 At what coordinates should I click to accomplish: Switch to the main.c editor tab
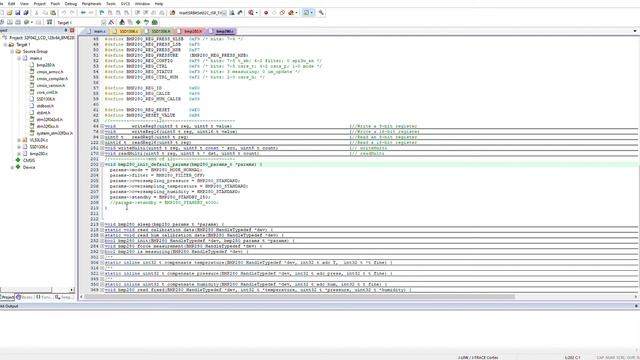[x=96, y=31]
